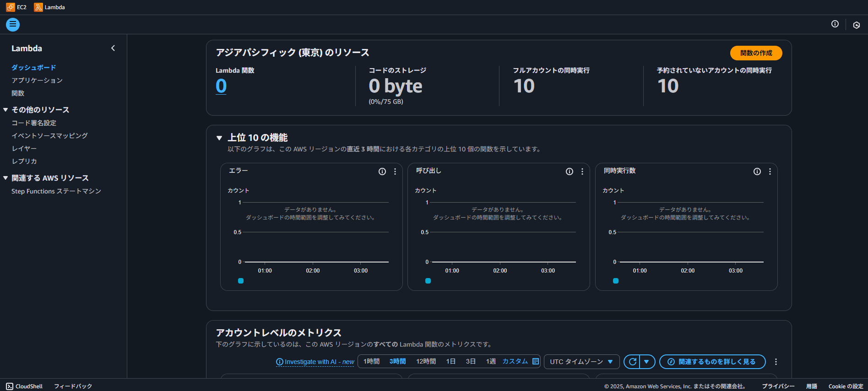The height and width of the screenshot is (391, 868).
Task: Click the hexagon settings icon top-right
Action: [x=857, y=25]
